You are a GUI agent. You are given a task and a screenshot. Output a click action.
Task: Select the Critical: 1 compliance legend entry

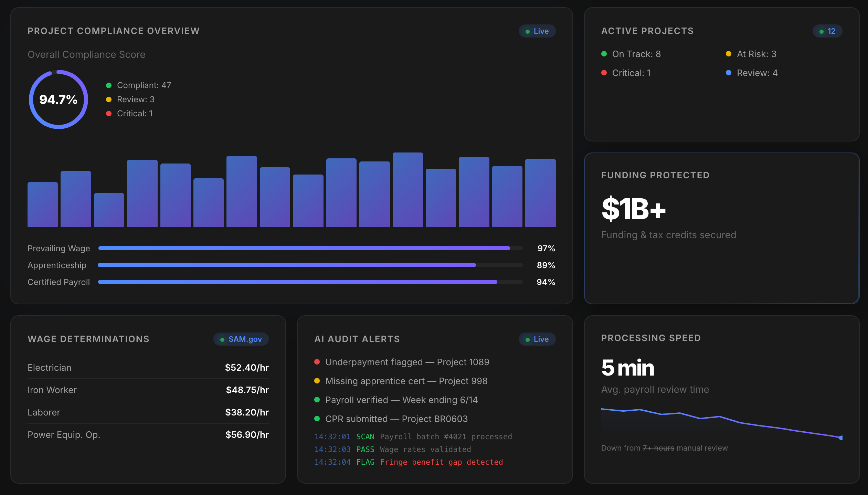coord(129,113)
